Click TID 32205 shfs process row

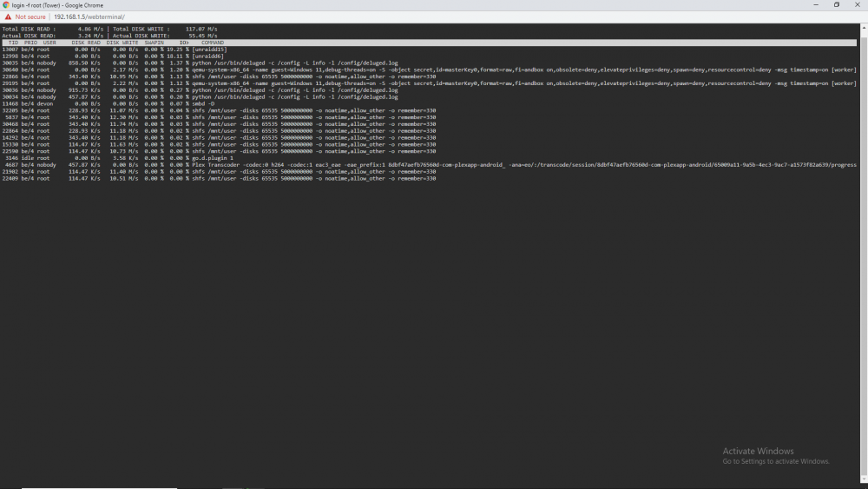point(219,110)
